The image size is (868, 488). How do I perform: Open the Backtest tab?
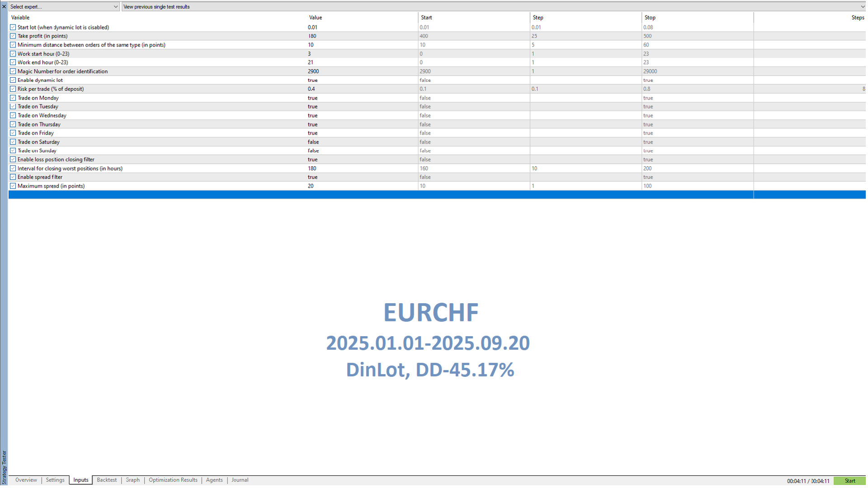click(x=107, y=480)
